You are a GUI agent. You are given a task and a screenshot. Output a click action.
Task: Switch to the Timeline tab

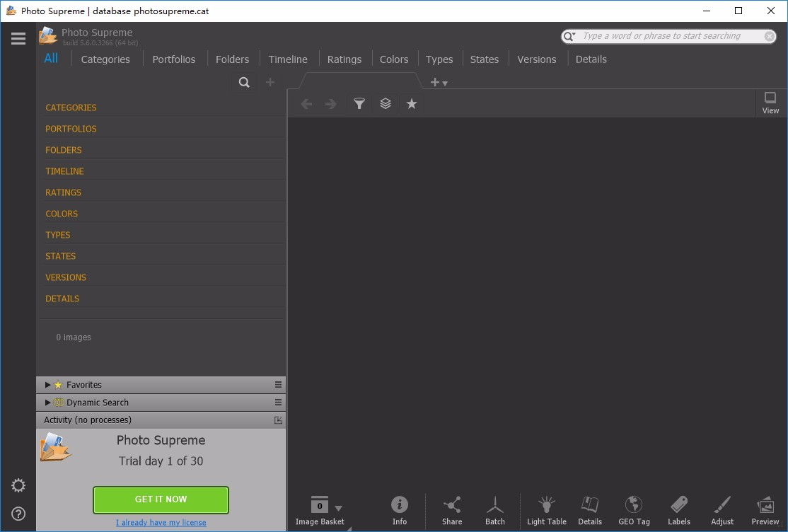click(287, 59)
